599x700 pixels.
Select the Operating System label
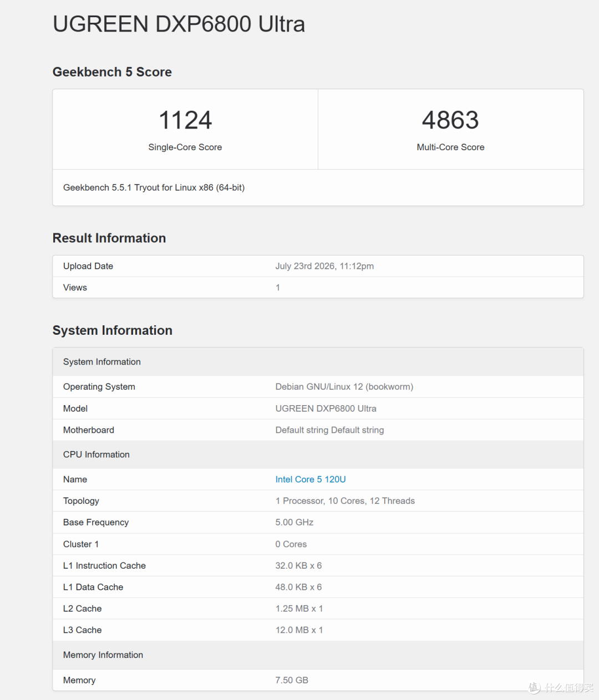[x=99, y=387]
